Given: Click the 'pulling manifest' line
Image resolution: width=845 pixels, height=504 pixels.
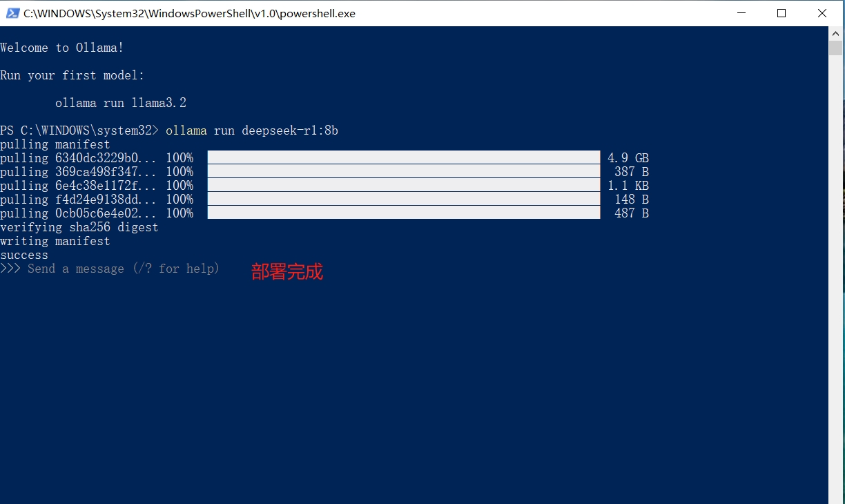Looking at the screenshot, I should tap(55, 144).
